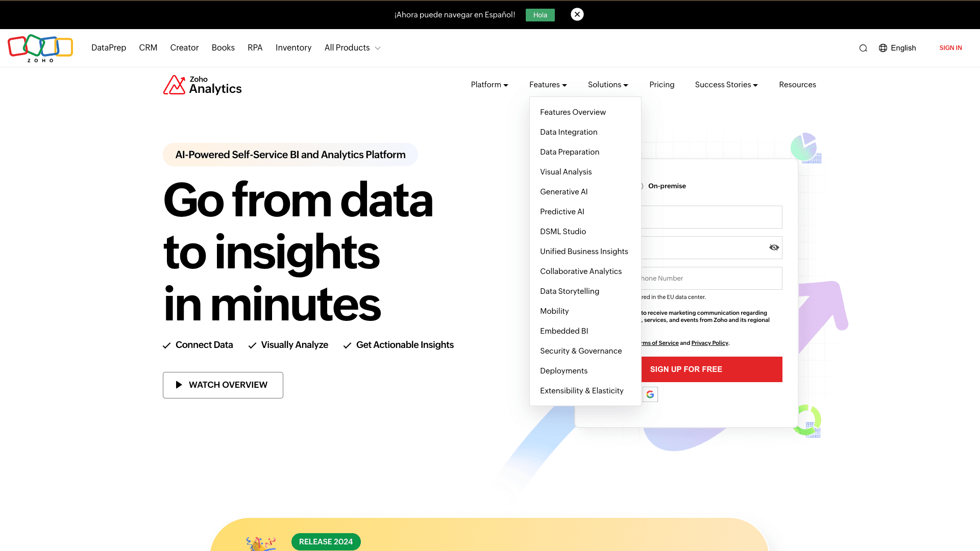The image size is (980, 551).
Task: Open Creator product link
Action: (x=184, y=48)
